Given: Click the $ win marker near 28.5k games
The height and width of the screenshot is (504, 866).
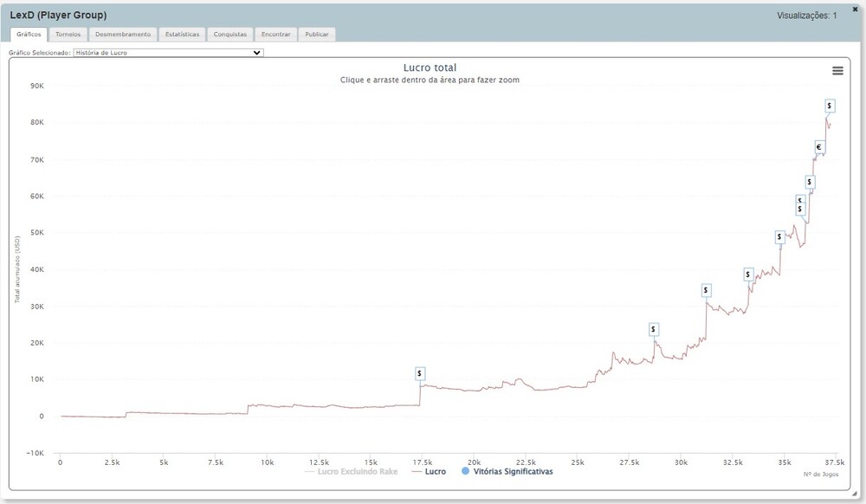Looking at the screenshot, I should 653,330.
